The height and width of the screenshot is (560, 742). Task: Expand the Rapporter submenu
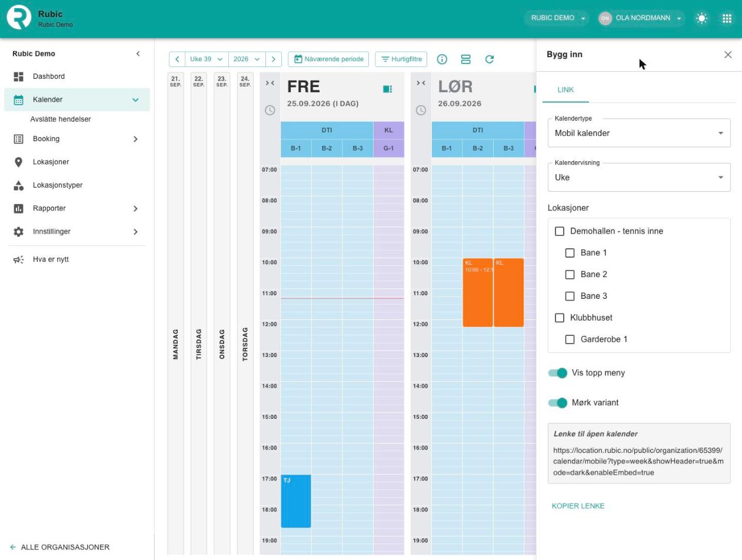[x=135, y=208]
